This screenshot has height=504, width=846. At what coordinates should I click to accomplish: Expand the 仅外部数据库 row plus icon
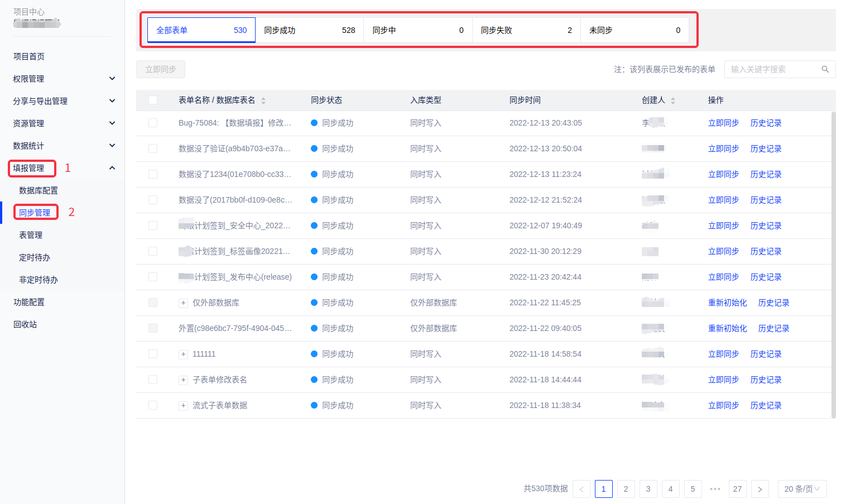[183, 303]
